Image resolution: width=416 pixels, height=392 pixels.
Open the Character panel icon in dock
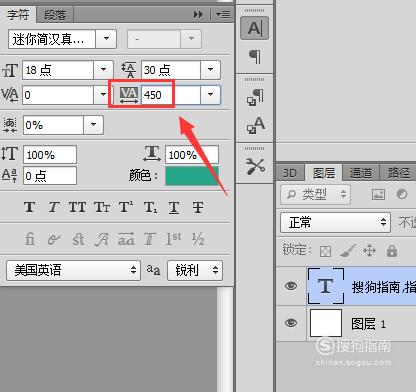(254, 28)
